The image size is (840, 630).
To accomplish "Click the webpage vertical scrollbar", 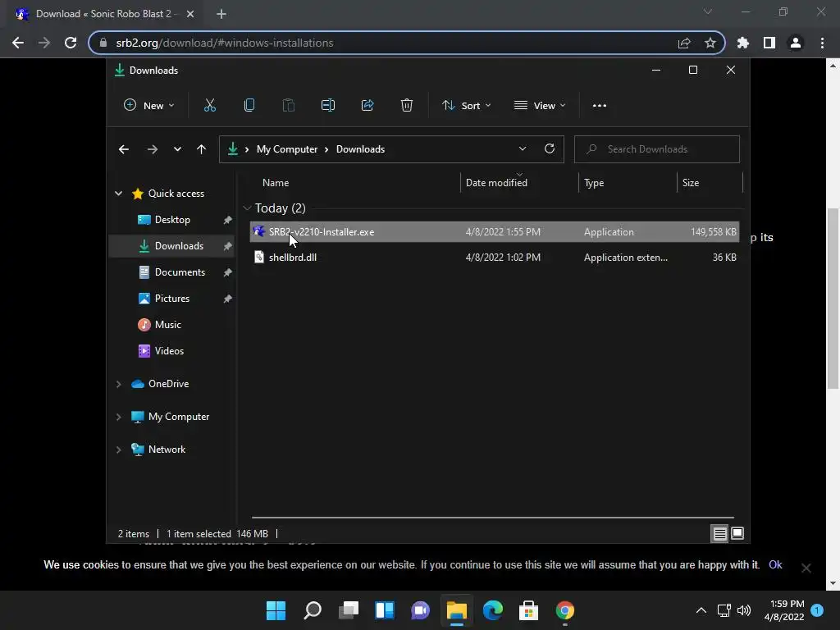I will [x=833, y=299].
